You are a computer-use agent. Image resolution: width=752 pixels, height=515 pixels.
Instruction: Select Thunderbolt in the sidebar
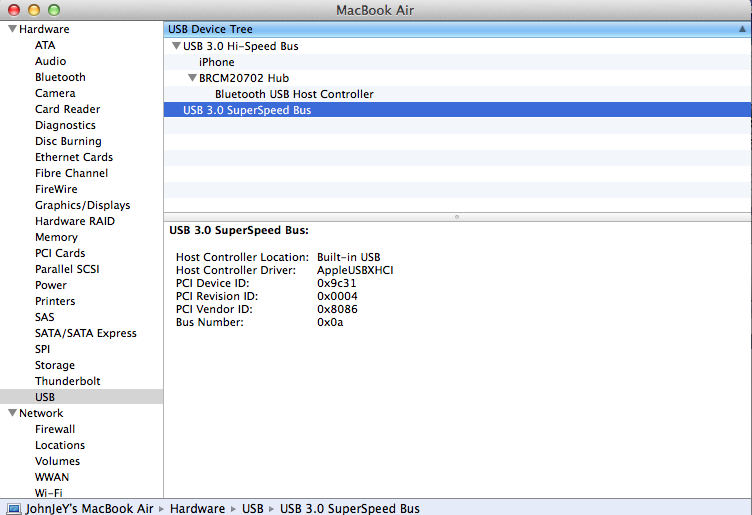68,381
